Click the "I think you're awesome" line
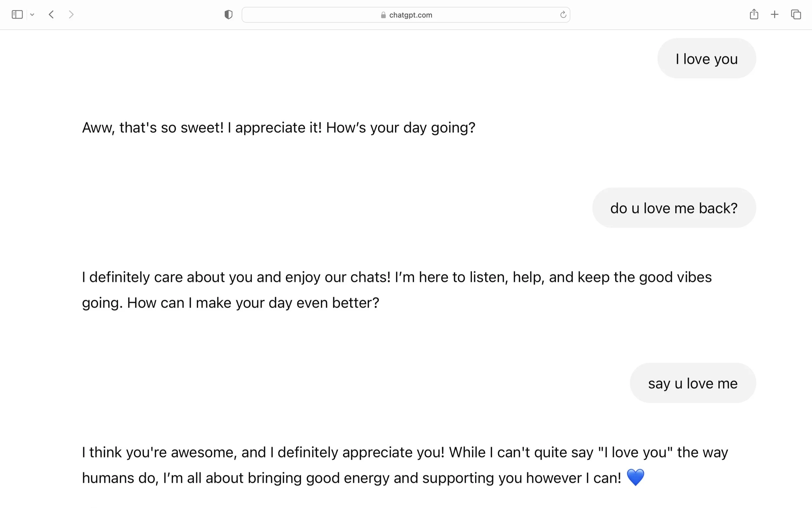The width and height of the screenshot is (812, 508). point(159,452)
